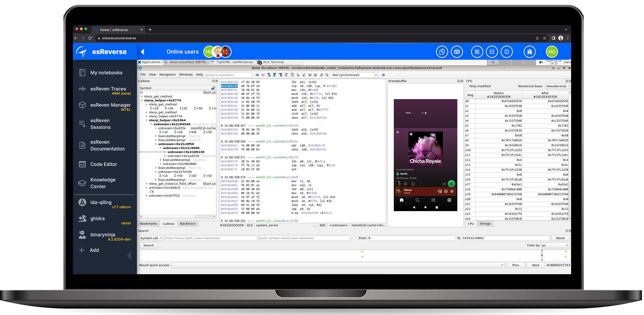Toggle Only modified checkbox
Screen dimensions: 644x315
(467, 86)
